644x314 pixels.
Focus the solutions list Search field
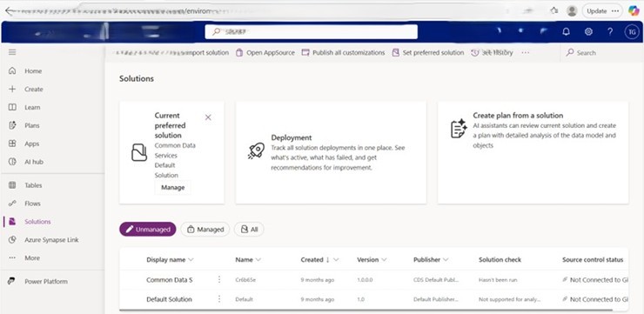[601, 52]
